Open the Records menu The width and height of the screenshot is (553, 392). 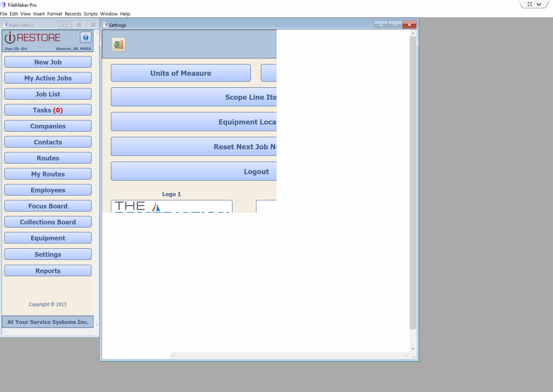click(x=73, y=14)
